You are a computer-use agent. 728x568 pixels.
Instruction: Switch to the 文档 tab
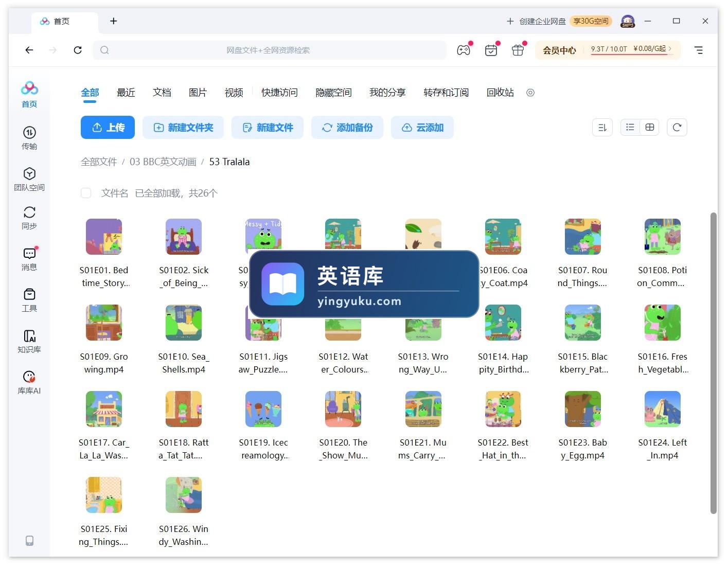point(162,93)
